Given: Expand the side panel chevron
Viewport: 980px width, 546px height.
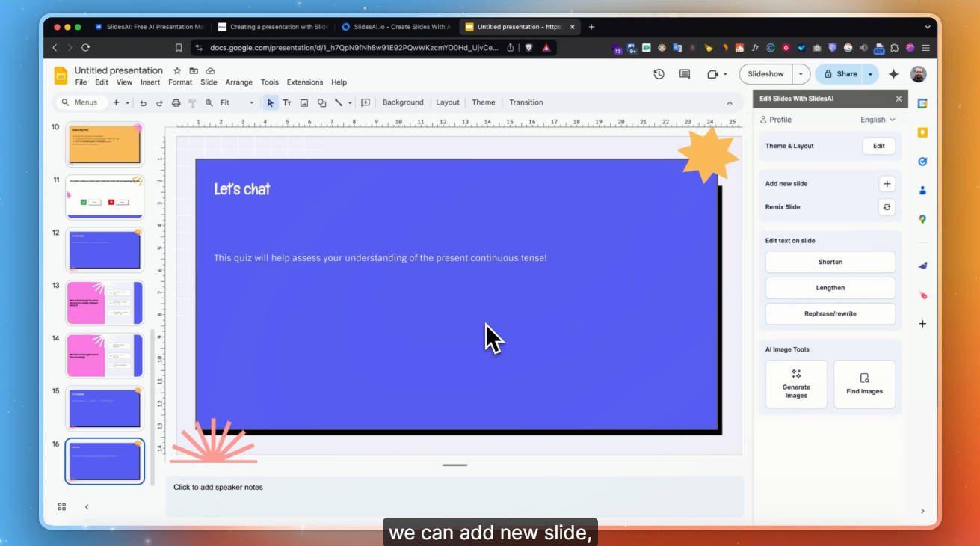Looking at the screenshot, I should tap(922, 511).
